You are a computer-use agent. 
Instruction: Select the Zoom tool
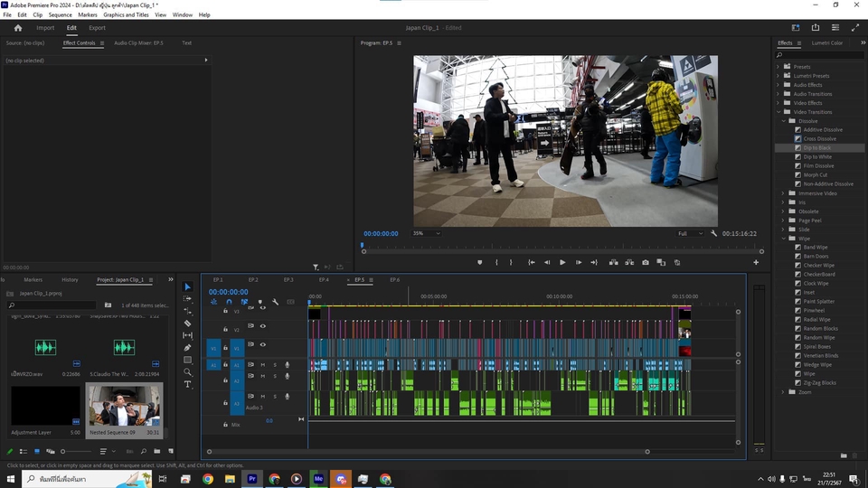[188, 372]
